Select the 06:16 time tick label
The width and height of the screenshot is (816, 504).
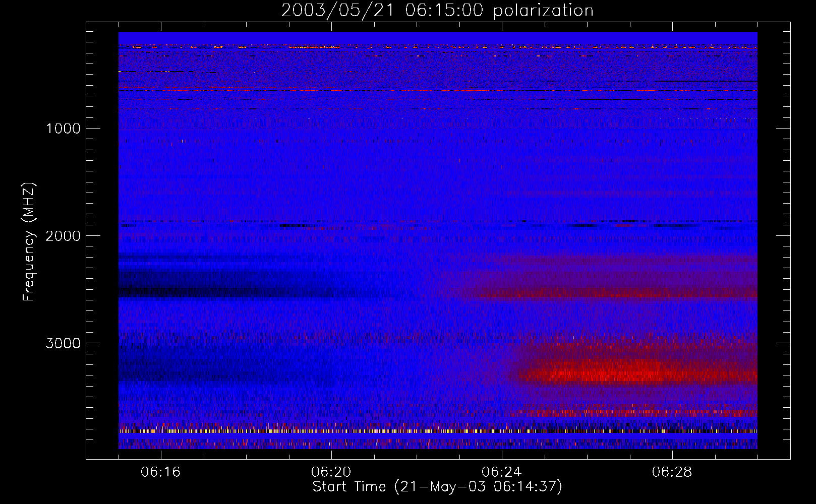[x=161, y=472]
